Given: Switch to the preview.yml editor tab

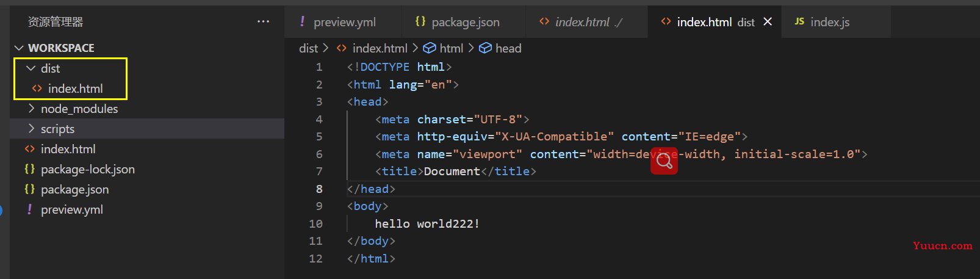Looking at the screenshot, I should point(343,22).
